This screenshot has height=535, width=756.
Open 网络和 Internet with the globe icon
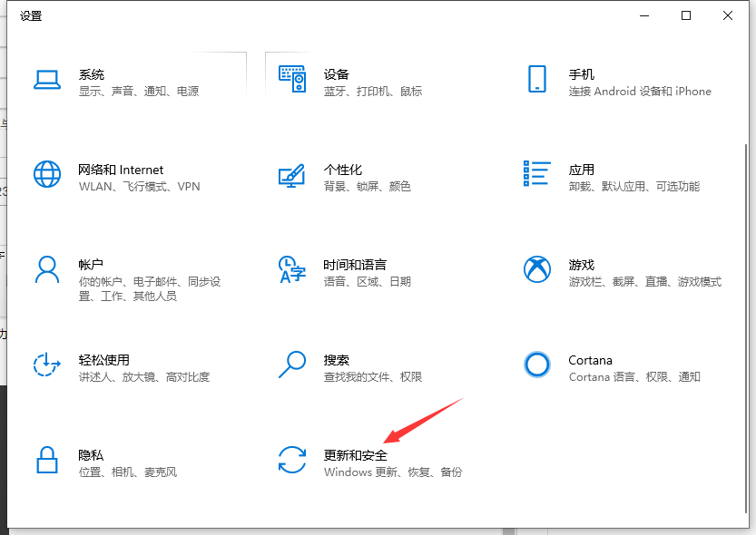tap(47, 175)
